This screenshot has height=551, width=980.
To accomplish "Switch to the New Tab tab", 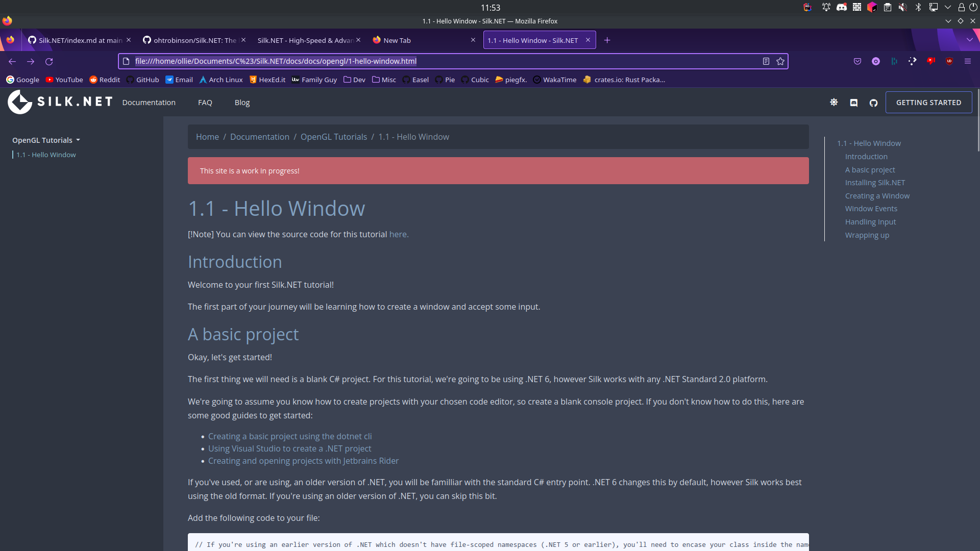I will [398, 40].
